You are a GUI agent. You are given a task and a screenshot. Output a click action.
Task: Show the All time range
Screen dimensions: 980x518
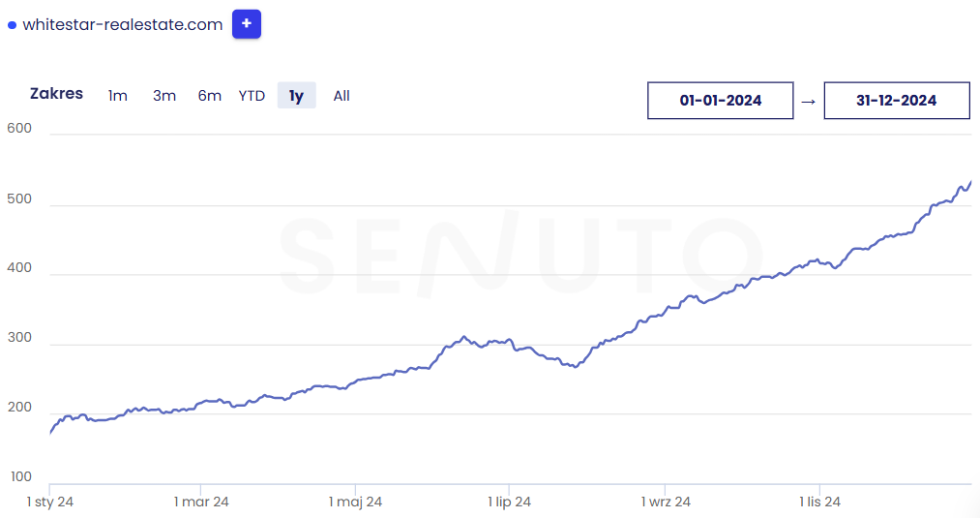click(342, 96)
